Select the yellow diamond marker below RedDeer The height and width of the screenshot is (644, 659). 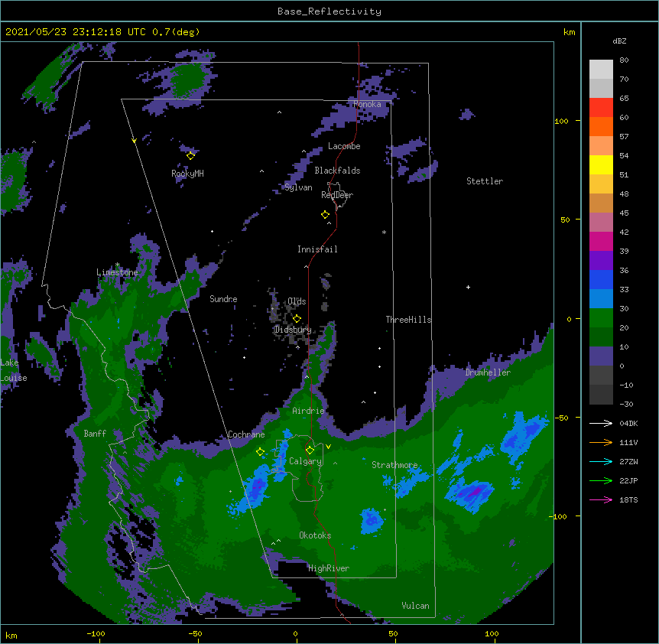325,215
